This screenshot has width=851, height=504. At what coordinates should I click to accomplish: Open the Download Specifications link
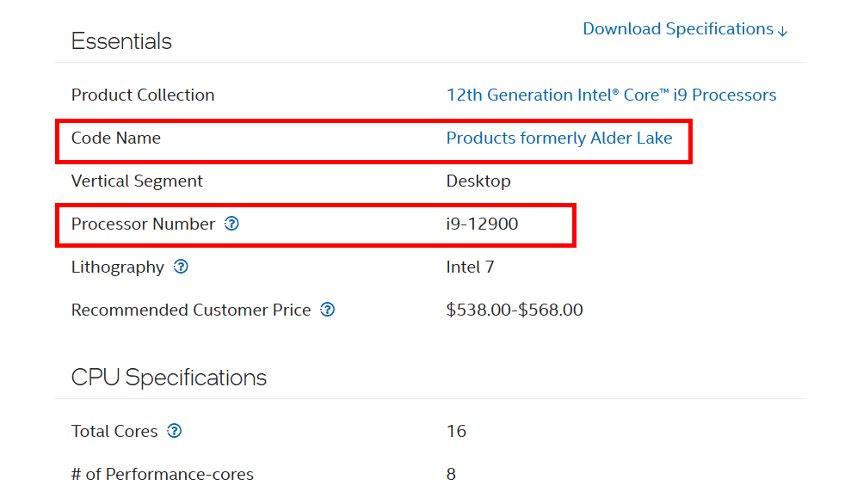coord(685,29)
